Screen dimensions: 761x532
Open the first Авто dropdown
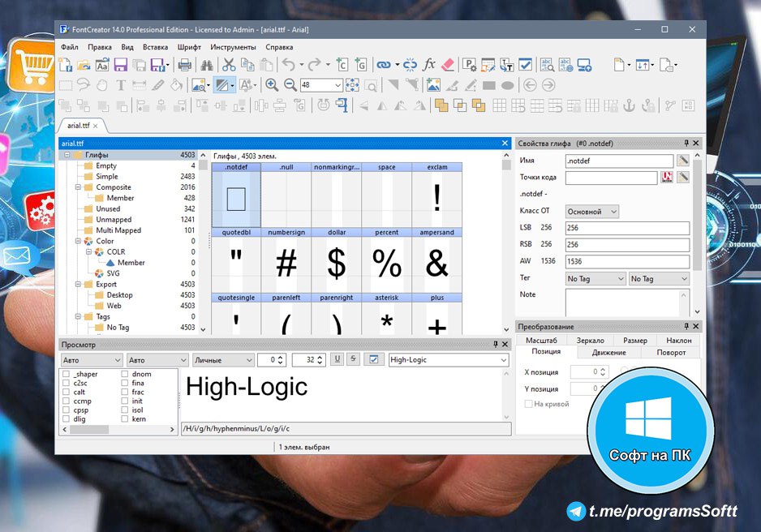pyautogui.click(x=91, y=360)
